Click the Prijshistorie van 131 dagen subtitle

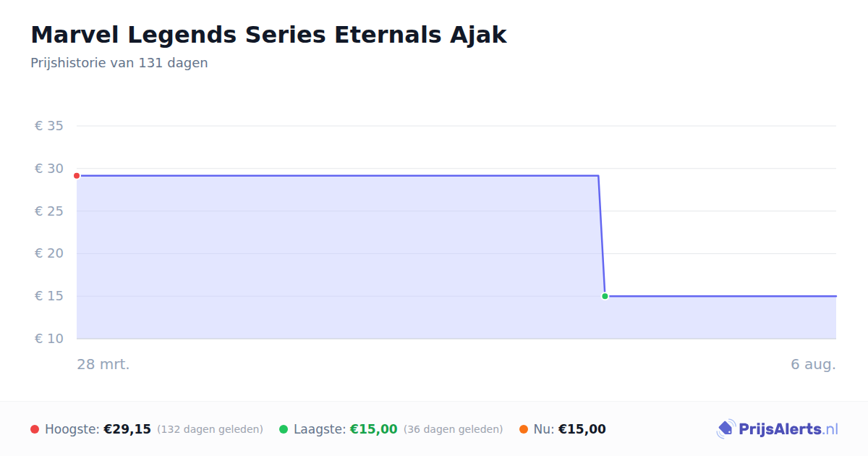[119, 63]
